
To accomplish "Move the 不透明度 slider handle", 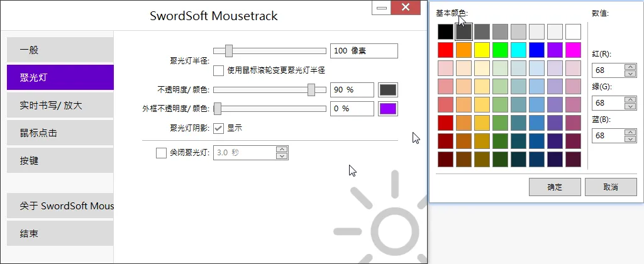I will [x=311, y=89].
